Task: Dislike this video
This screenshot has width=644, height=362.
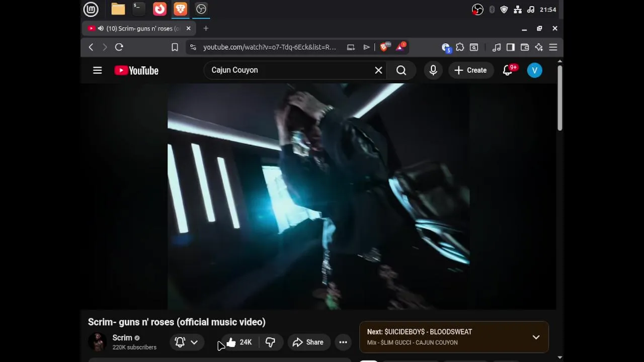Action: pos(271,342)
